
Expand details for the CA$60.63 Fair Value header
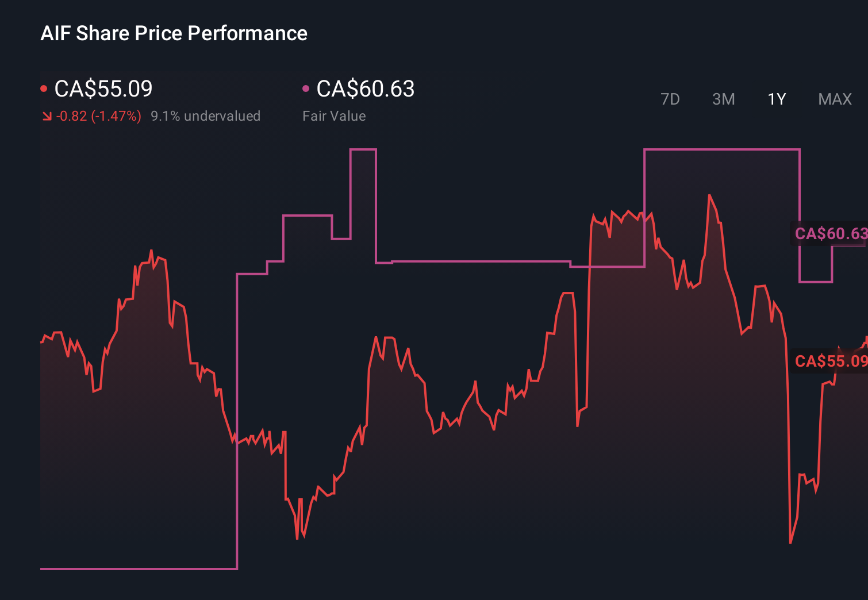pos(366,89)
